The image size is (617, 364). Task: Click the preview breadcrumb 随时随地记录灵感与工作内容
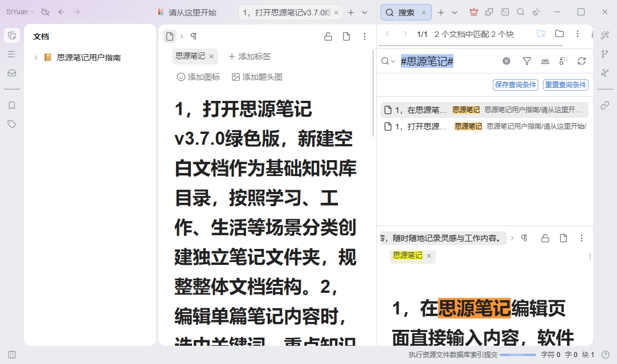point(443,238)
